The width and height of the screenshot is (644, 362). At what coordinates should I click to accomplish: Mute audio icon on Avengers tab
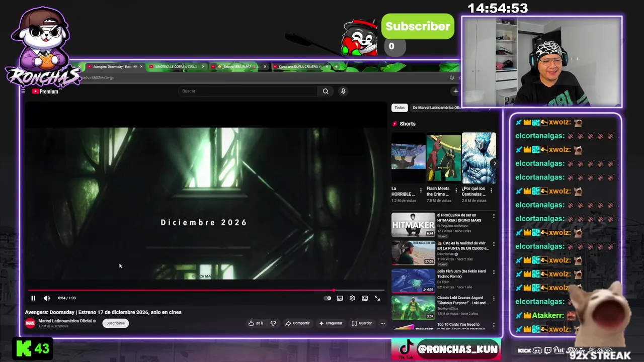tap(135, 67)
